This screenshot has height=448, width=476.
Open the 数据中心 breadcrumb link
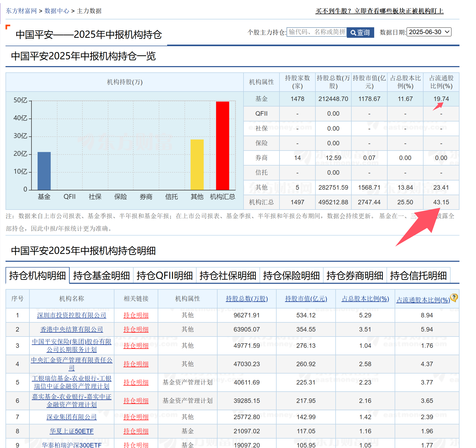pyautogui.click(x=57, y=11)
